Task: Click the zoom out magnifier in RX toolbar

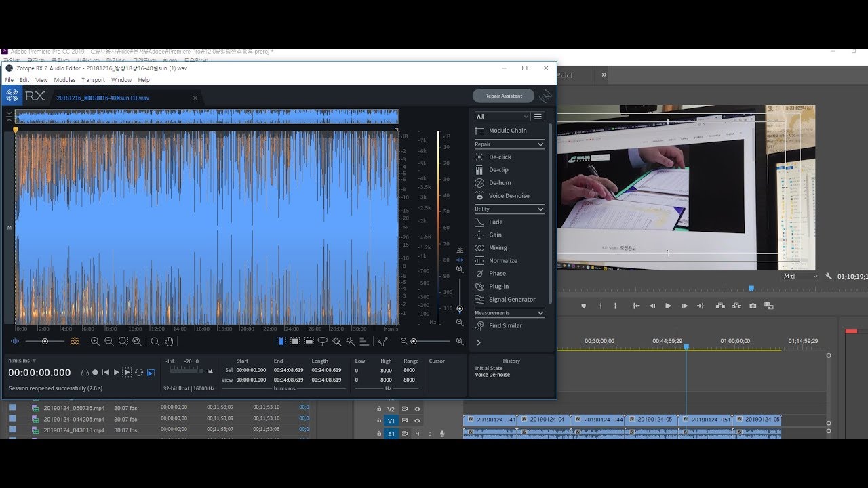Action: pos(108,342)
